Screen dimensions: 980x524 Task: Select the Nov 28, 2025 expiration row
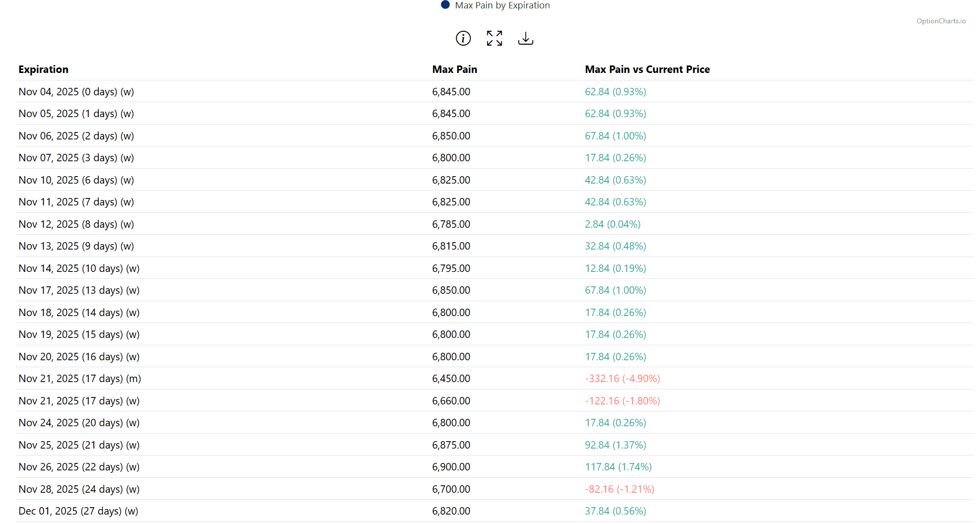tap(79, 489)
